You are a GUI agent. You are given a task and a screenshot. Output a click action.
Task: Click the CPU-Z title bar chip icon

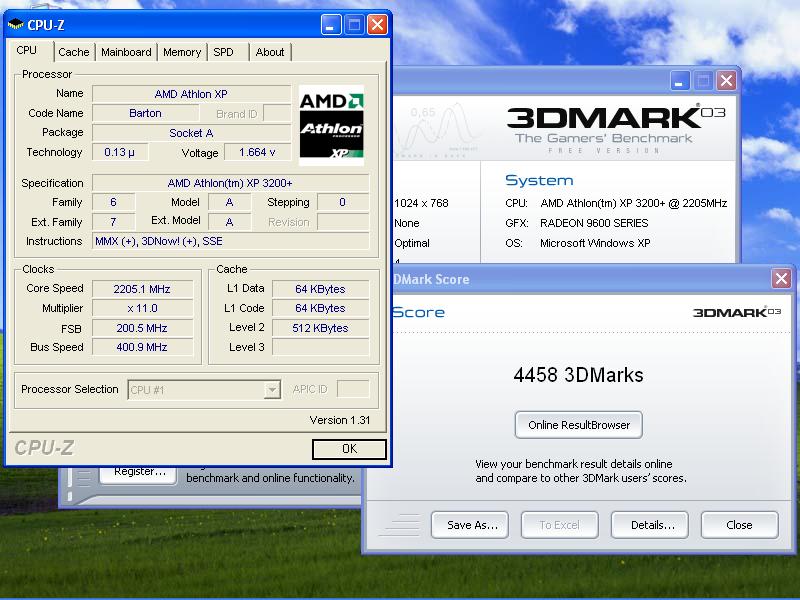(x=16, y=24)
